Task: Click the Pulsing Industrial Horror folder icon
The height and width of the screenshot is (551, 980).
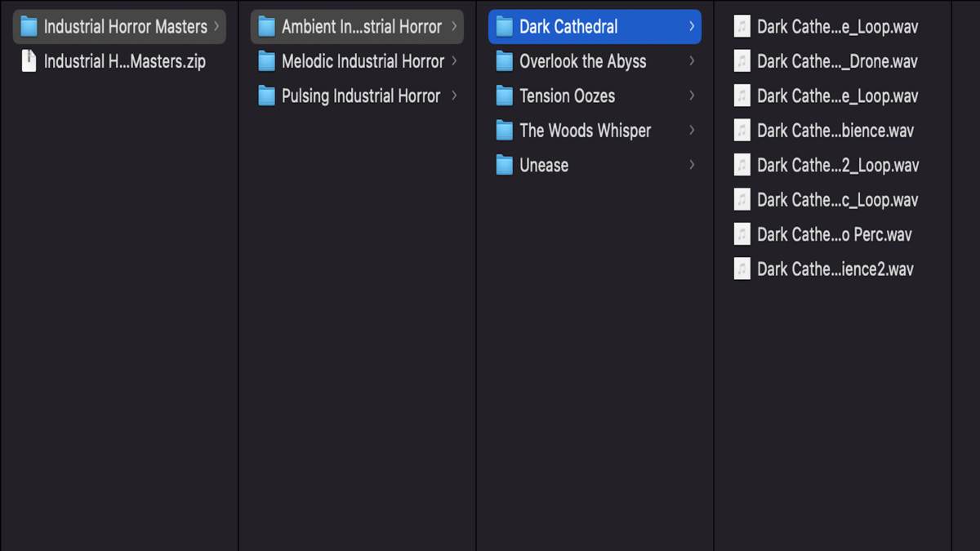Action: 267,96
